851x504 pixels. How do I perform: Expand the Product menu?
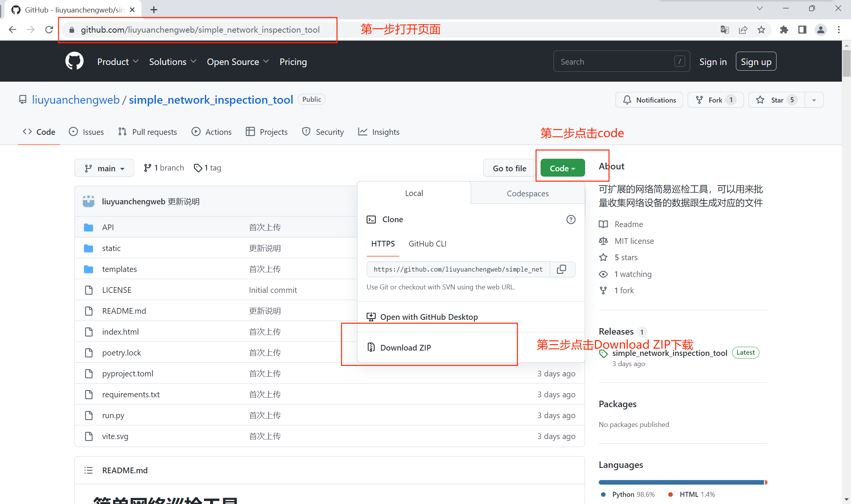118,62
